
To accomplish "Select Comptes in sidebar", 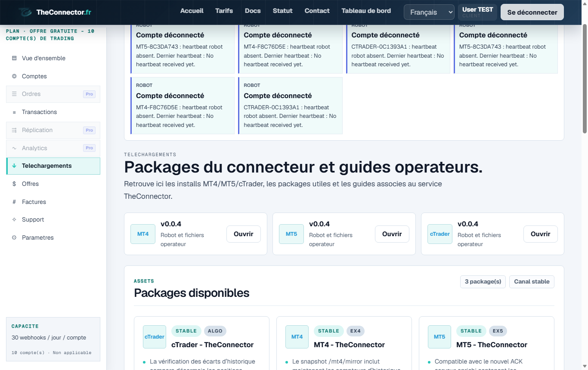I will click(53, 76).
